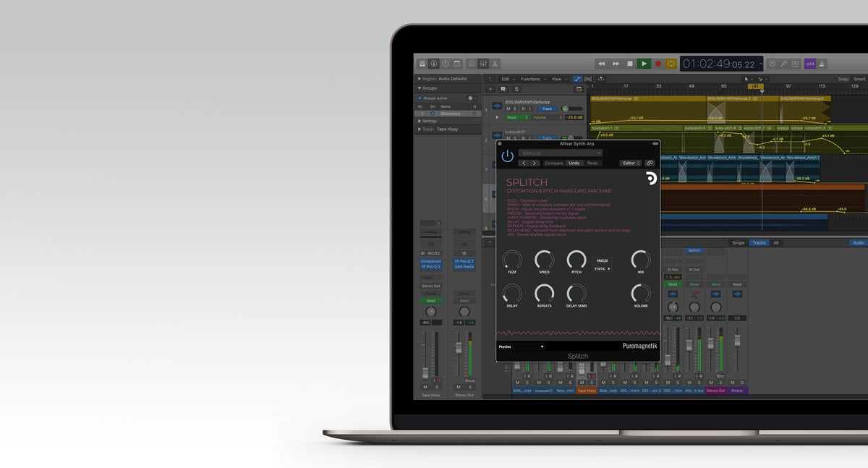Click the plugin link chain icon
The height and width of the screenshot is (468, 868).
pyautogui.click(x=650, y=163)
